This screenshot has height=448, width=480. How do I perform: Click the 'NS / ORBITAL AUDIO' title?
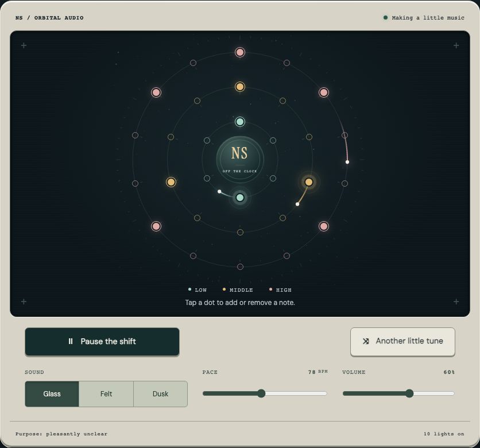tap(49, 18)
